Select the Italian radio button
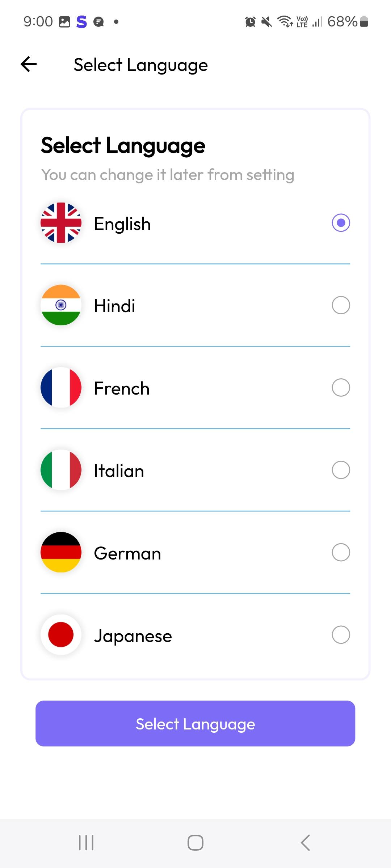The image size is (391, 868). (x=341, y=470)
